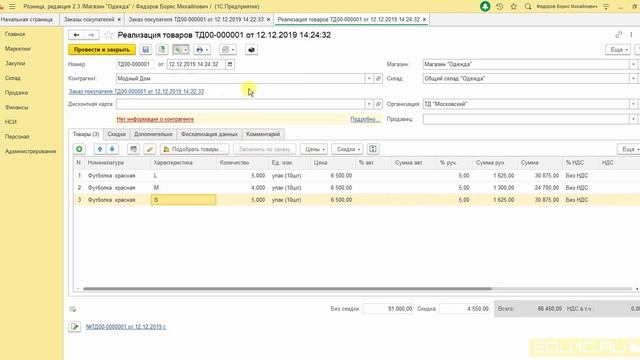This screenshot has height=360, width=640.
Task: Click the edit pencil icon in table toolbar
Action: click(x=150, y=149)
